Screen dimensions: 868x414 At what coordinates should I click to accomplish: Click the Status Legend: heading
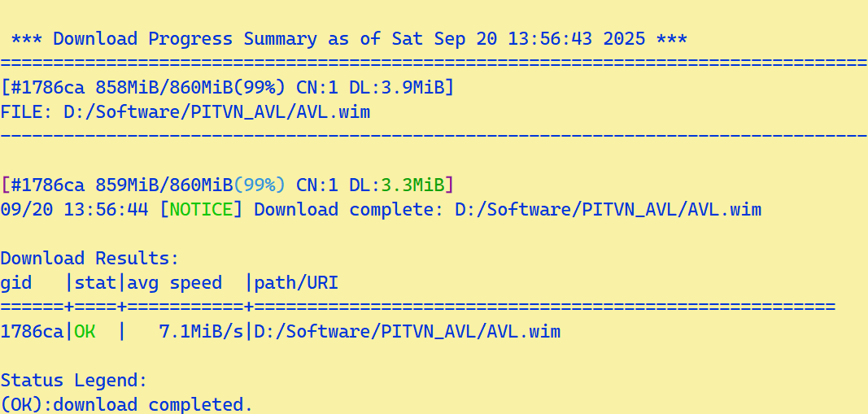click(x=74, y=381)
